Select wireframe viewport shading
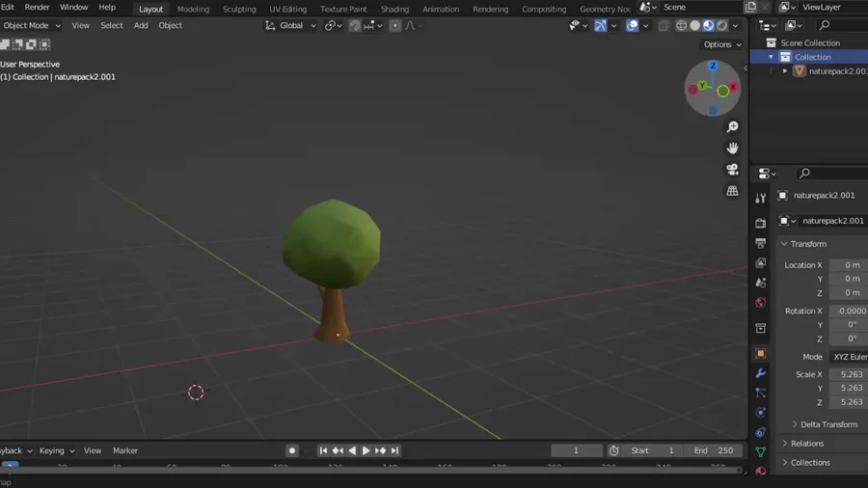This screenshot has width=868, height=488. pyautogui.click(x=682, y=25)
